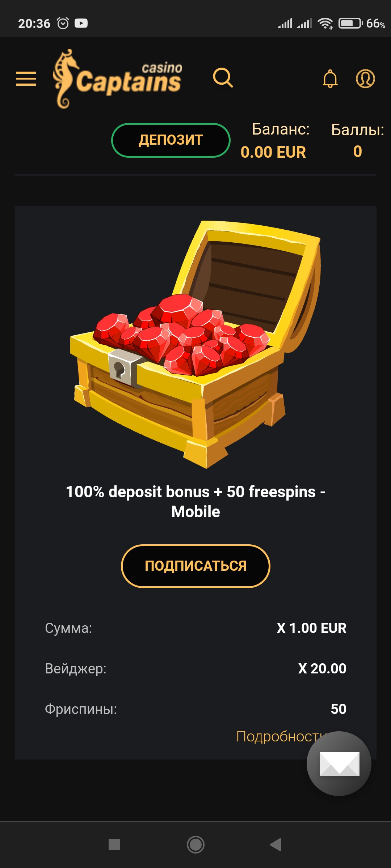Tap the Wi-Fi status icon

(325, 23)
